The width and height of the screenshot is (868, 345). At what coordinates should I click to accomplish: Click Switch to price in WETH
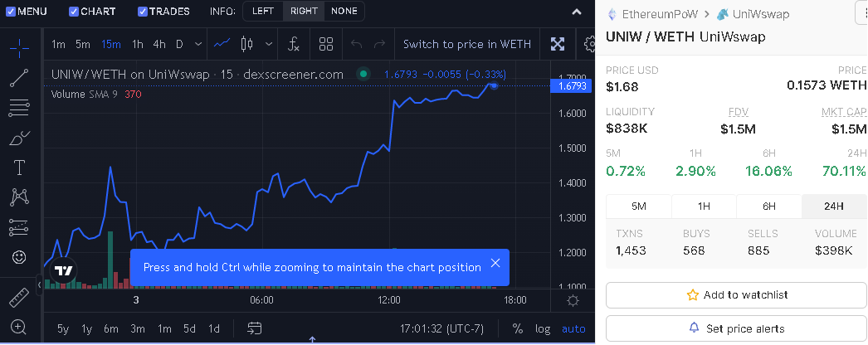click(x=466, y=44)
